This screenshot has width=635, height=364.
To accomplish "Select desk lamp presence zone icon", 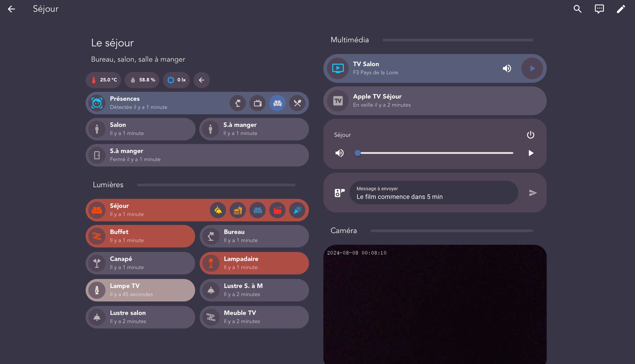I will (238, 103).
